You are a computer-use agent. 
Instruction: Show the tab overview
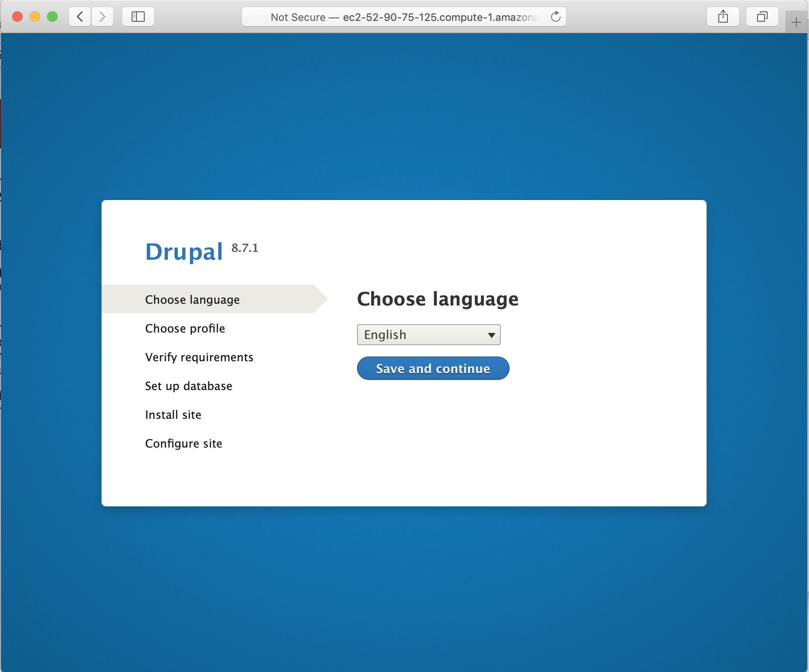click(762, 17)
